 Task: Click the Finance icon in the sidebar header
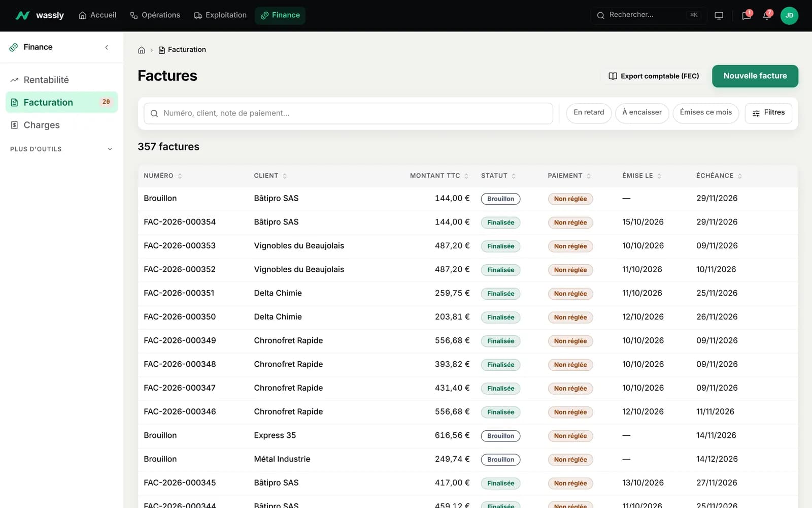pyautogui.click(x=14, y=47)
